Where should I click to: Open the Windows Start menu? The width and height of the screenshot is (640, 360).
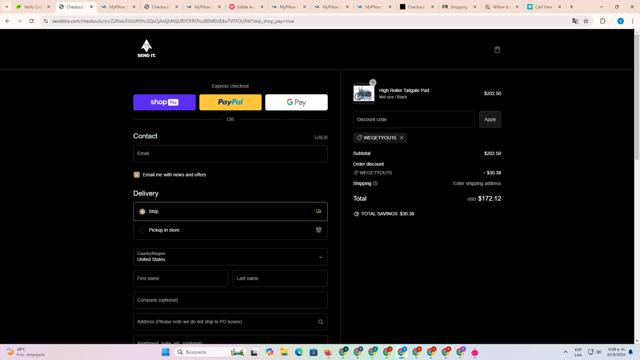pyautogui.click(x=165, y=352)
